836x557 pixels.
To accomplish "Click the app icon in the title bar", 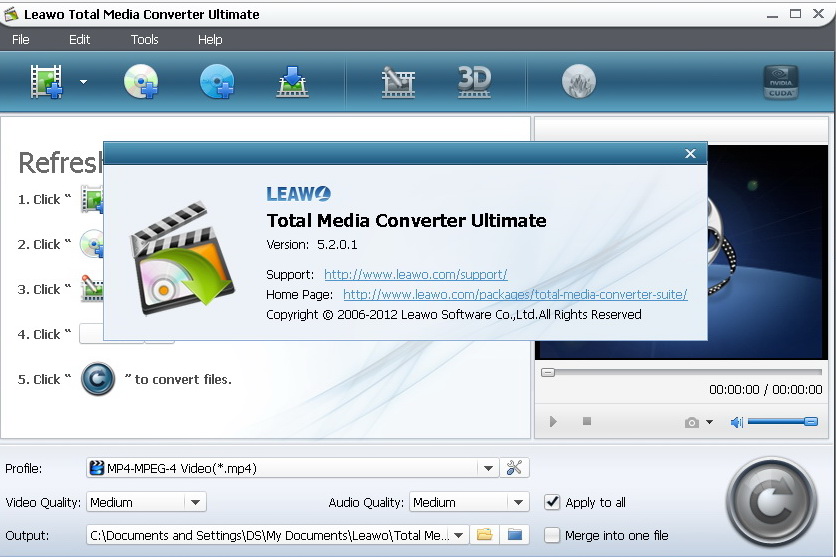I will click(x=11, y=14).
